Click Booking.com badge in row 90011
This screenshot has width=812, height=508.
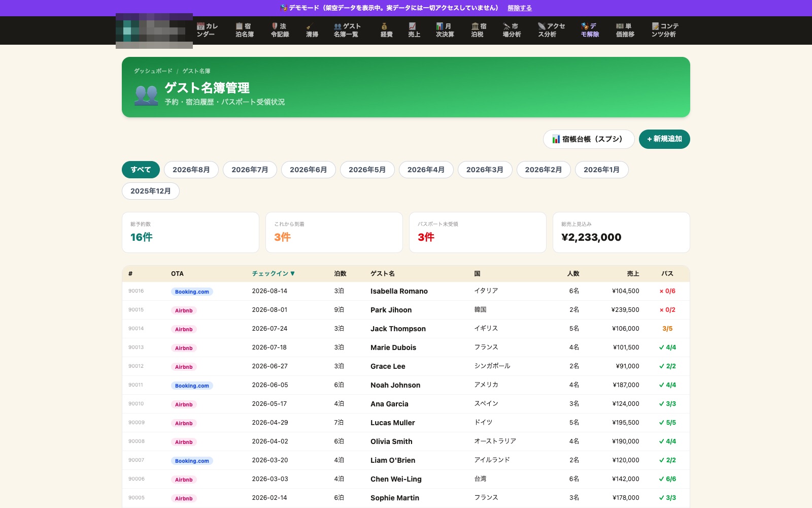click(x=192, y=386)
